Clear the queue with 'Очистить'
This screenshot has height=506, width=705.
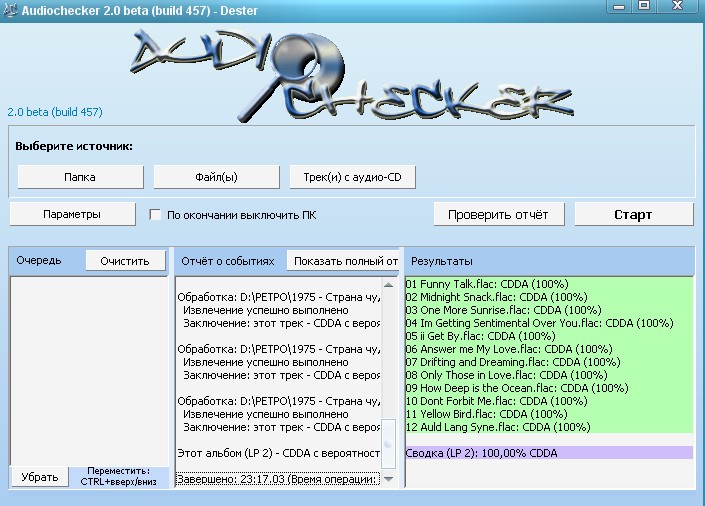125,261
